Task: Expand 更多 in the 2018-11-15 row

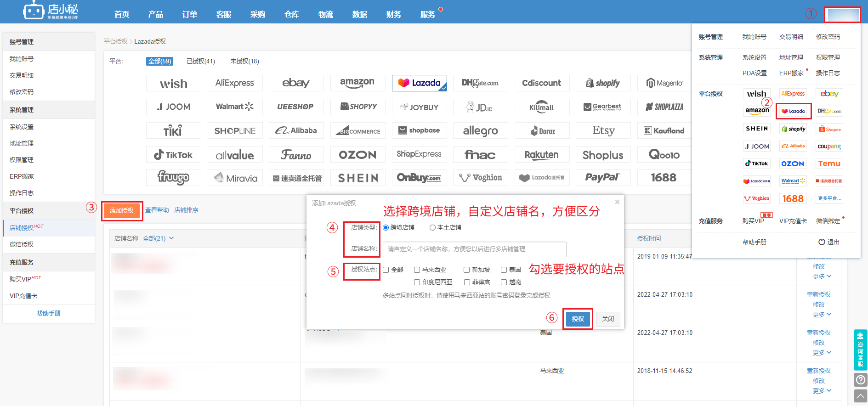Action: pyautogui.click(x=822, y=391)
